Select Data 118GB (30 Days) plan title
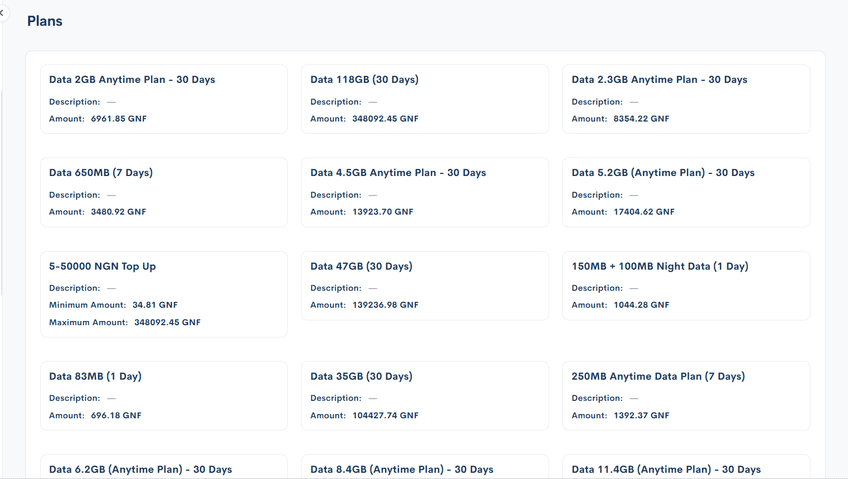This screenshot has width=848, height=479. point(365,79)
